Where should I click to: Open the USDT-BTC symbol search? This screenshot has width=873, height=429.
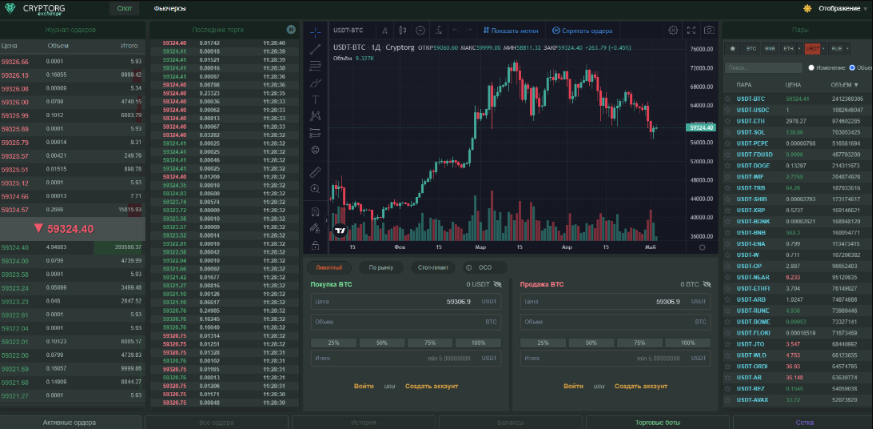pyautogui.click(x=348, y=31)
